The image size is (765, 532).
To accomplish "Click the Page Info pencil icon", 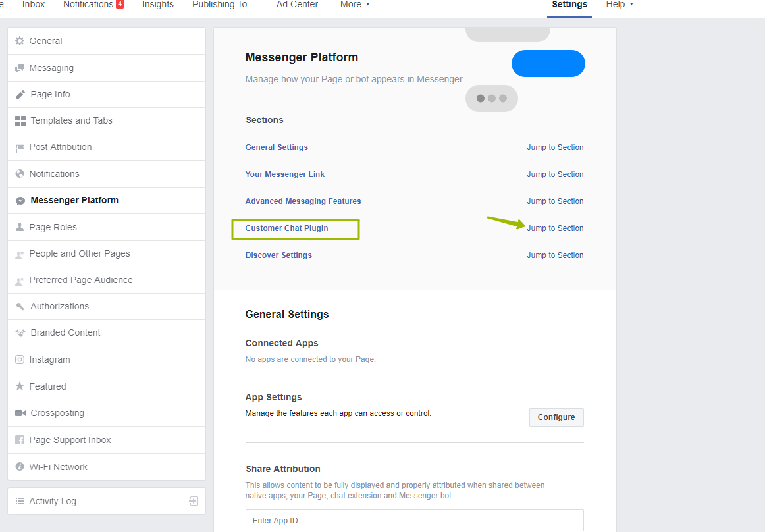I will click(x=20, y=95).
